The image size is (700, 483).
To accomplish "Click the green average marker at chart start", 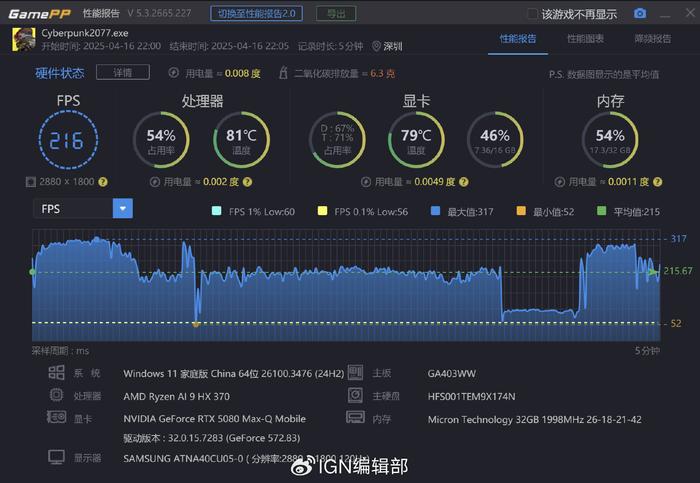I will click(32, 271).
